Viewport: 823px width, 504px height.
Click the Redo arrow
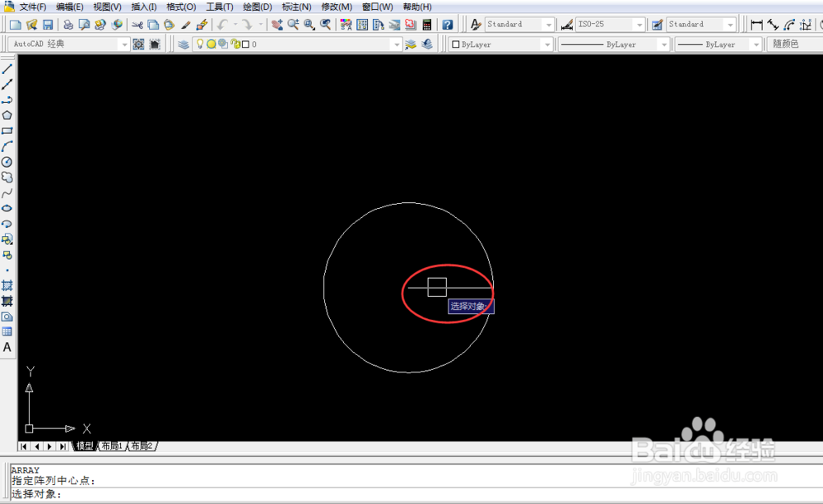pos(247,25)
